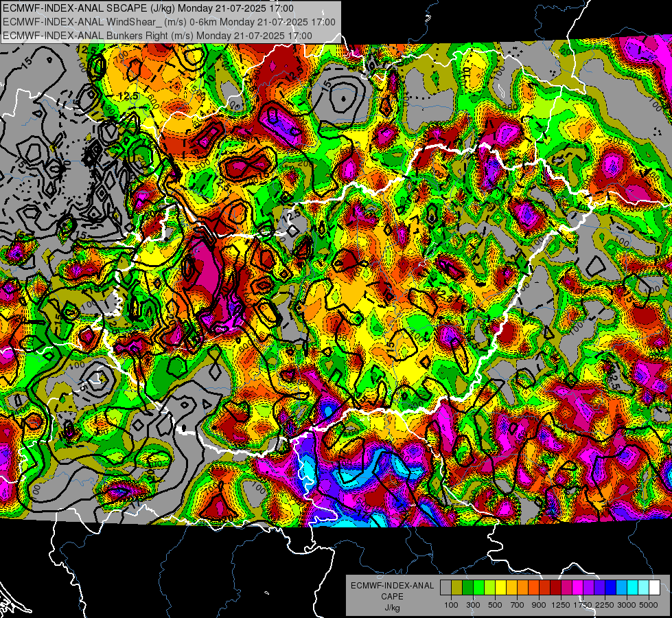Click the legend value 300

tap(473, 605)
